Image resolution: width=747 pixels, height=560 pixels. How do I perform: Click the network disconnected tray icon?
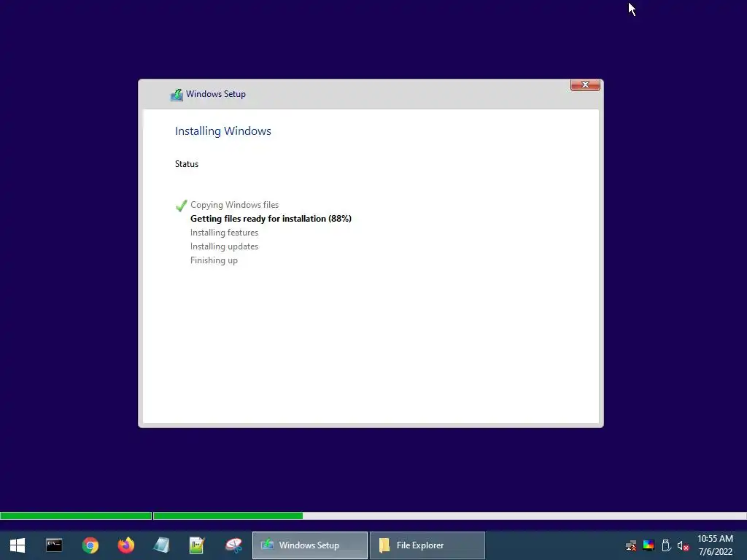(631, 545)
